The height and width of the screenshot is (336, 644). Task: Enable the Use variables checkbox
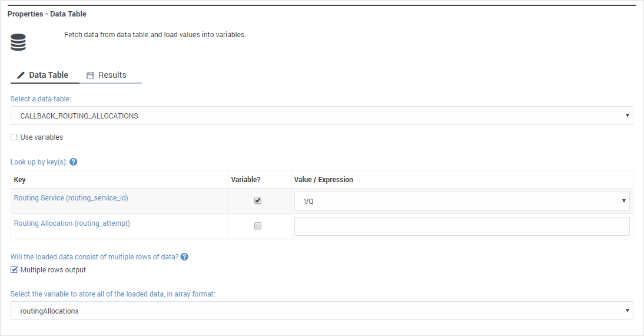pos(14,137)
